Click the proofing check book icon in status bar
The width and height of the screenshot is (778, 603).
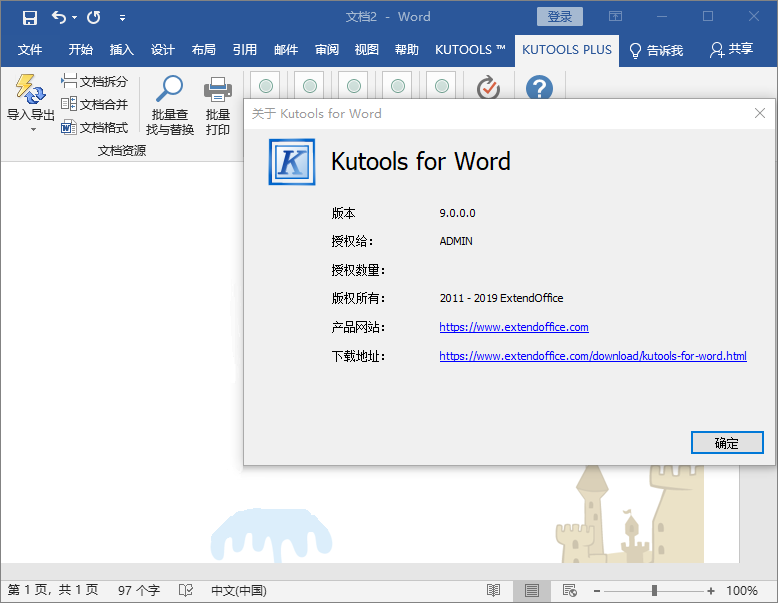coord(186,590)
